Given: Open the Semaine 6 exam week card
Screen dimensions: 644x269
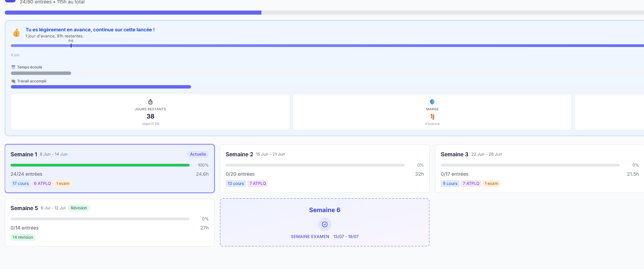Looking at the screenshot, I should point(325,222).
